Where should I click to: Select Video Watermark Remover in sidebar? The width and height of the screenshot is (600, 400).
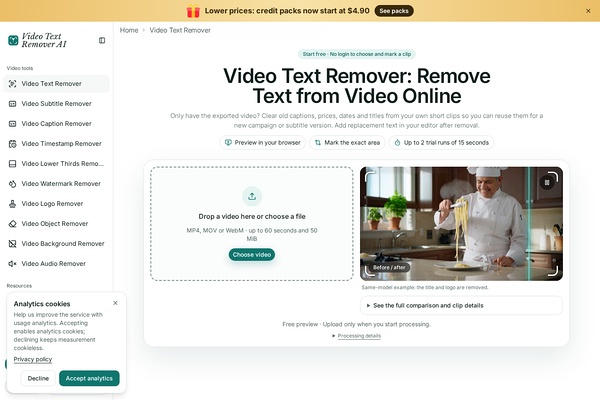click(56, 184)
